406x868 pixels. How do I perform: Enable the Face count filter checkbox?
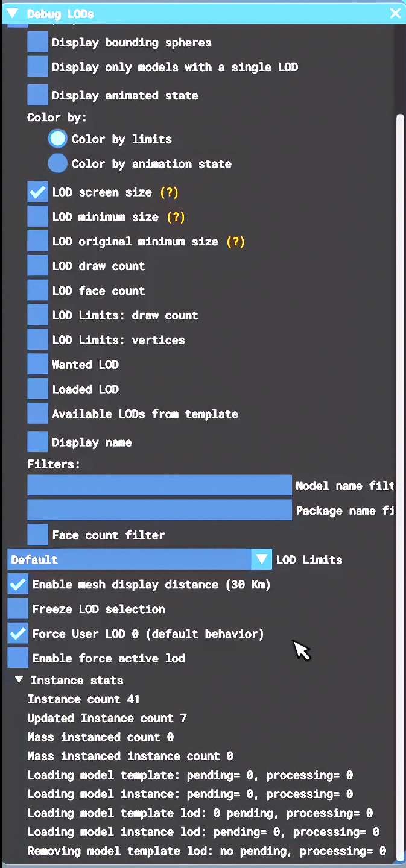coord(37,535)
